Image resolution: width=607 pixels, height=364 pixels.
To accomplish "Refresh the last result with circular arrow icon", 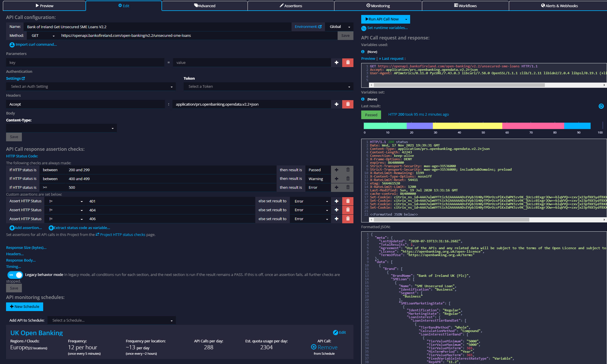I will 601,106.
